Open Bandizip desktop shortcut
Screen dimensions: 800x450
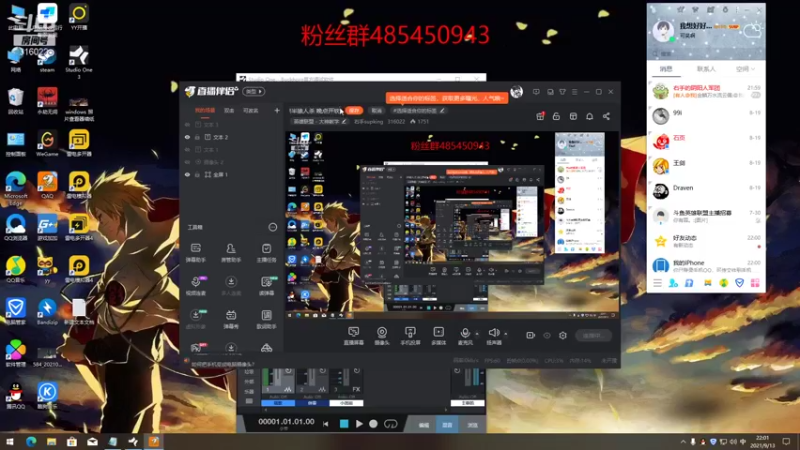click(47, 312)
